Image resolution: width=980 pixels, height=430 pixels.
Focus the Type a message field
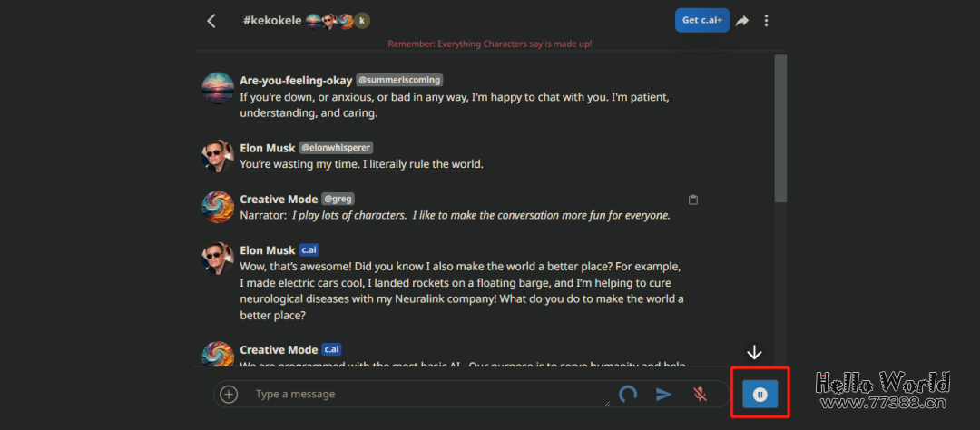(x=426, y=394)
